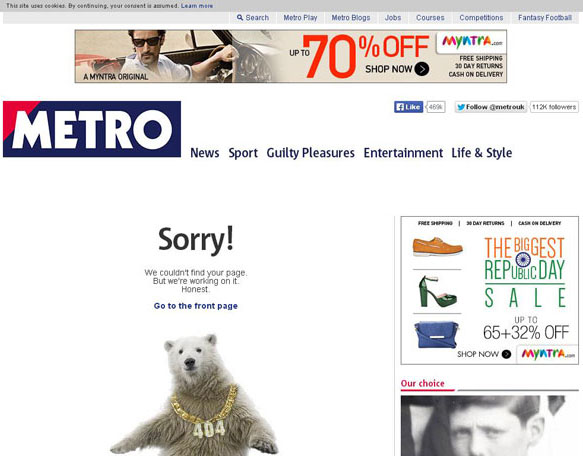The image size is (583, 456).
Task: Click the Search magnifier icon
Action: (x=240, y=17)
